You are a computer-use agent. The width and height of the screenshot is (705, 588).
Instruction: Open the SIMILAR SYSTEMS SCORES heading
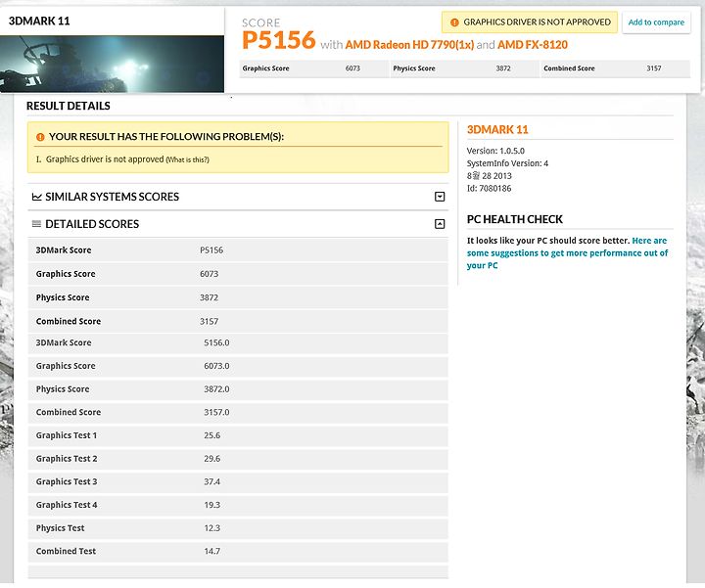point(112,197)
